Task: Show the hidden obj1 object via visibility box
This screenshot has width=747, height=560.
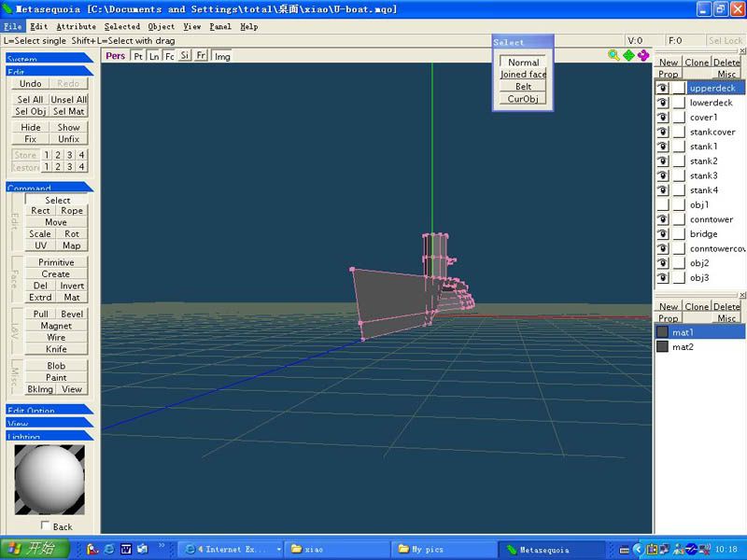Action: tap(662, 204)
